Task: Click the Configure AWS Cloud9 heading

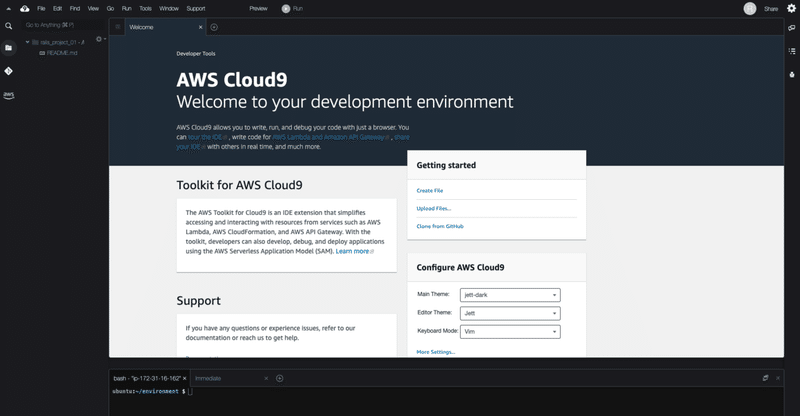Action: pyautogui.click(x=460, y=267)
